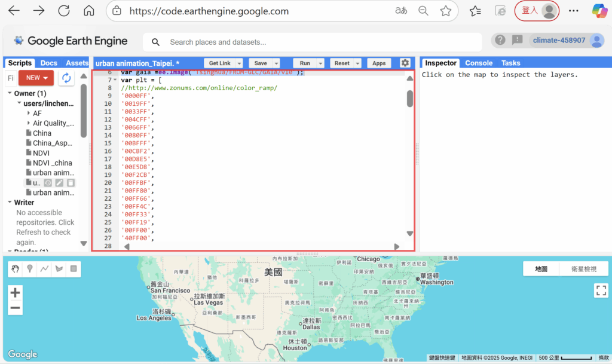The image size is (612, 364).
Task: Switch to the Assets tab
Action: point(77,63)
